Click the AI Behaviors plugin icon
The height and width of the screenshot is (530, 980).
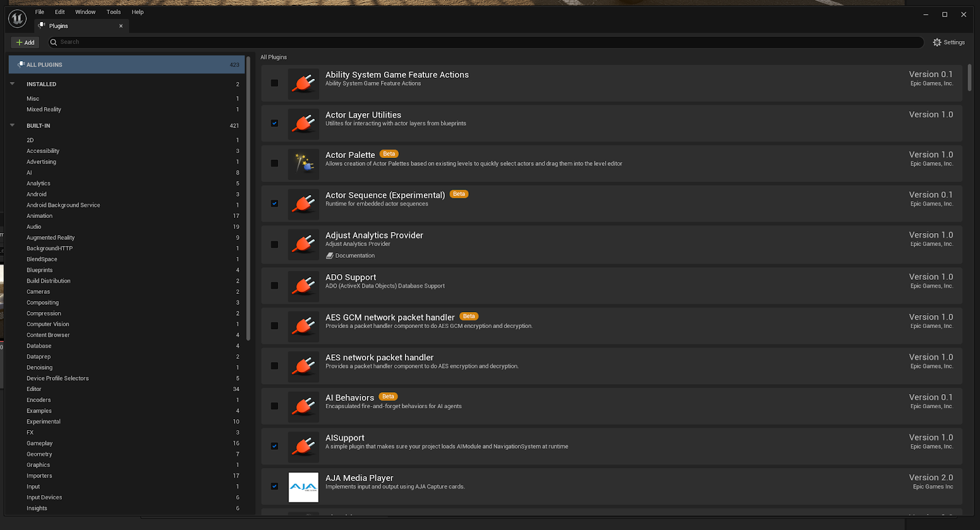pyautogui.click(x=303, y=406)
